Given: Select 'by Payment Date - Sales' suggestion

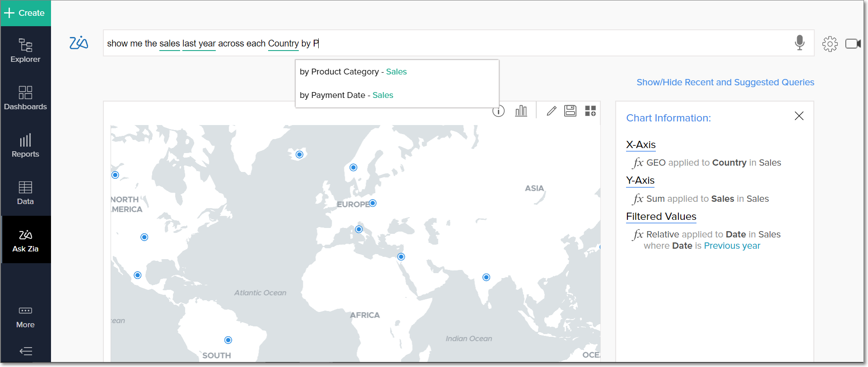Looking at the screenshot, I should [346, 95].
